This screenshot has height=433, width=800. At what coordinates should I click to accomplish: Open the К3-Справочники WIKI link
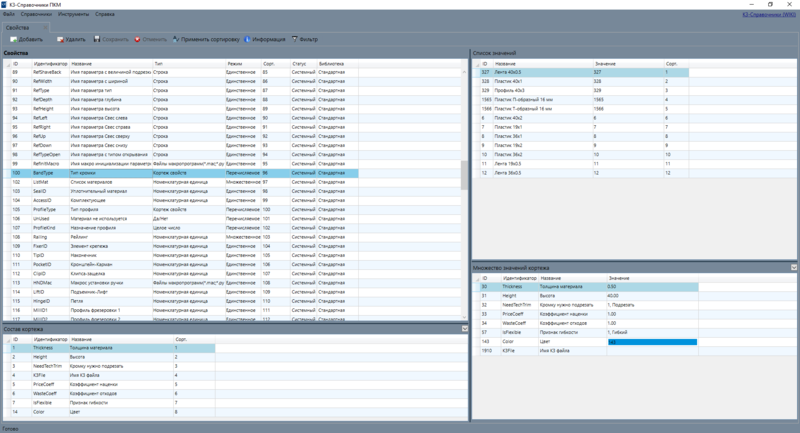pos(769,14)
